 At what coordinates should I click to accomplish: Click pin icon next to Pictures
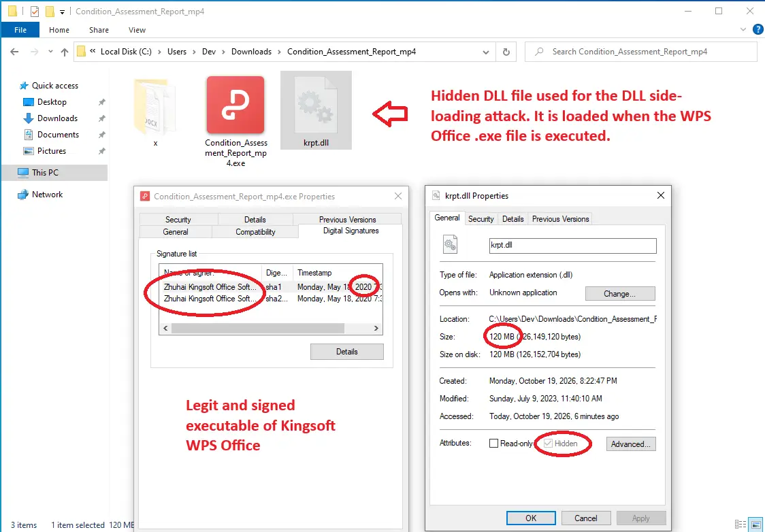pyautogui.click(x=101, y=151)
